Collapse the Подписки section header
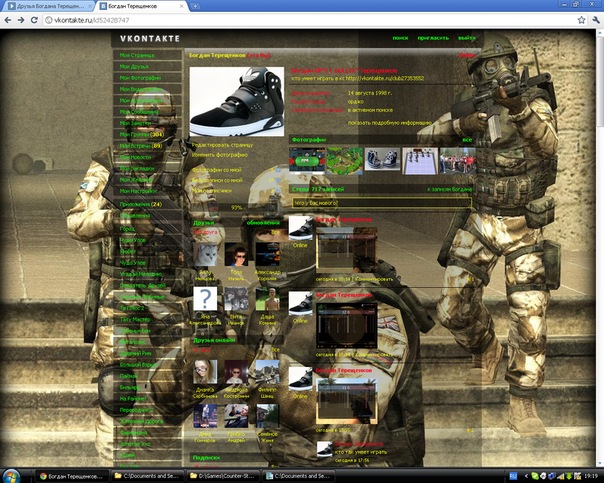The height and width of the screenshot is (483, 604). click(x=206, y=456)
